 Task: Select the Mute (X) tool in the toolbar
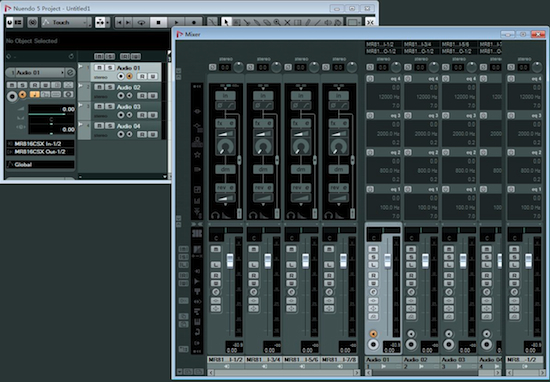[287, 22]
